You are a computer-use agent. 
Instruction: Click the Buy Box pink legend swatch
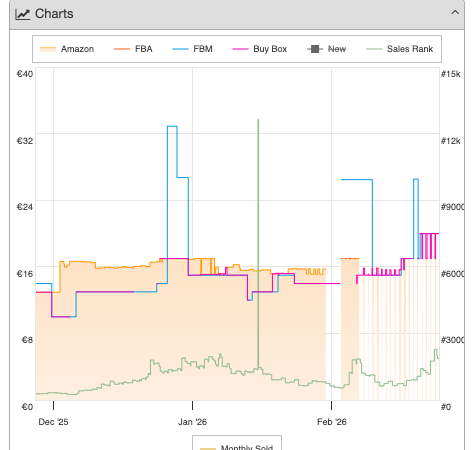[240, 49]
